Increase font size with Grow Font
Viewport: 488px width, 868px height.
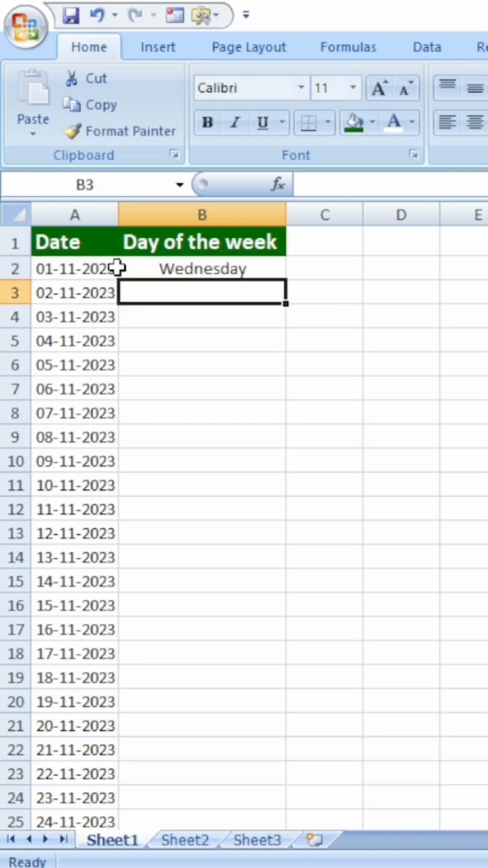[378, 88]
